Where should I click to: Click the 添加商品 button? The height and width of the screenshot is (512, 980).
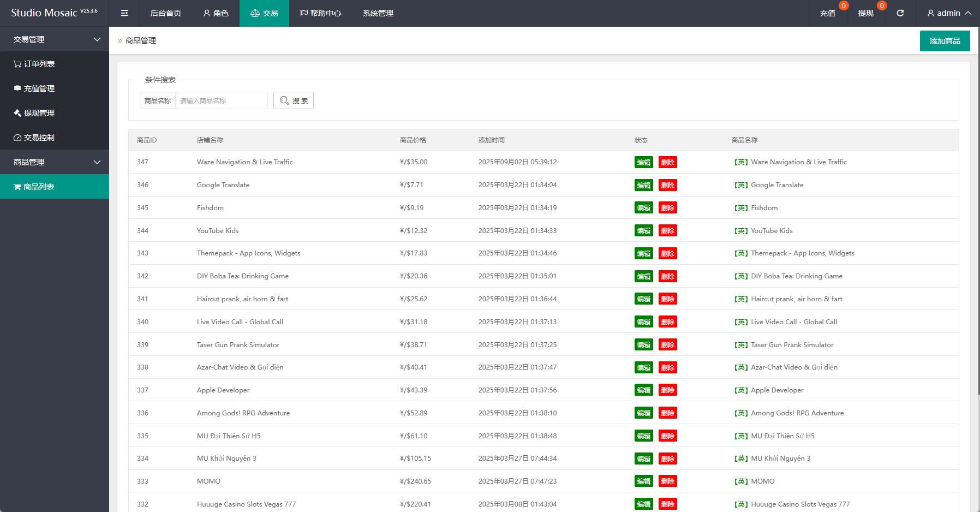[945, 41]
